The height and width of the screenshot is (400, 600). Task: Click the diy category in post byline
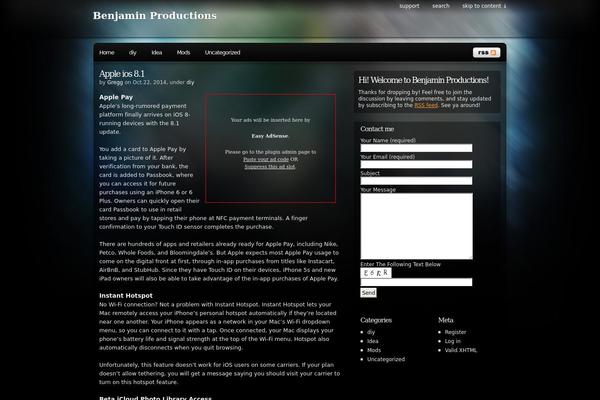click(x=190, y=82)
